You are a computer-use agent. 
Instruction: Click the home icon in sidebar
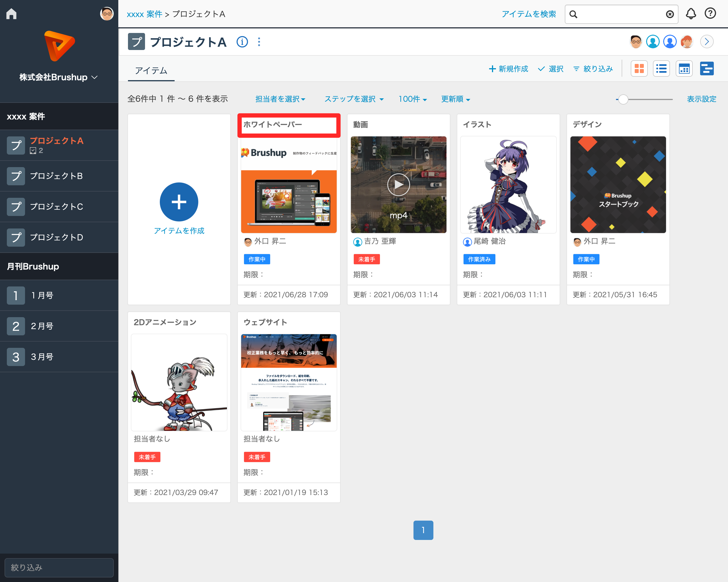[x=11, y=14]
